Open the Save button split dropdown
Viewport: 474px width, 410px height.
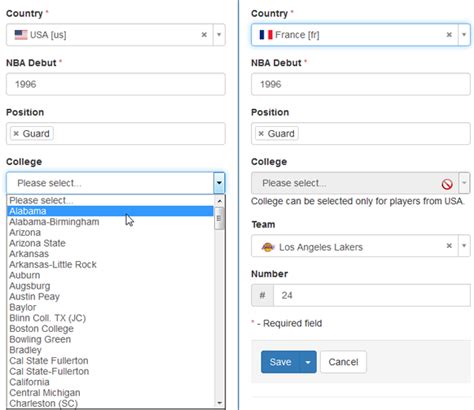coord(308,362)
